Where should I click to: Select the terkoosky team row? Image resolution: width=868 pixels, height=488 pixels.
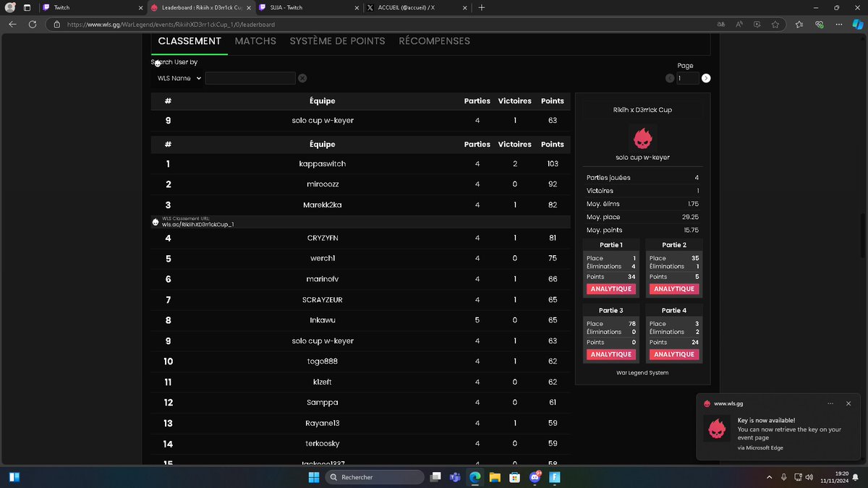pyautogui.click(x=361, y=443)
